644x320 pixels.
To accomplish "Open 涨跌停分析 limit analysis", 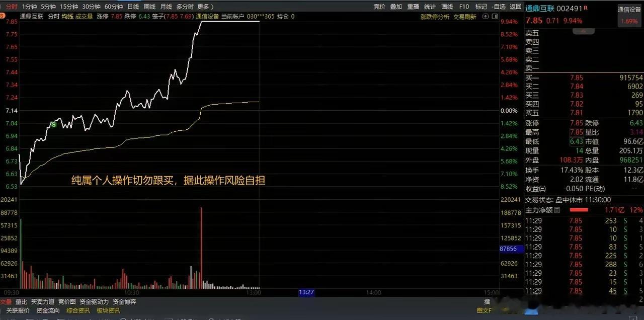I will [435, 16].
